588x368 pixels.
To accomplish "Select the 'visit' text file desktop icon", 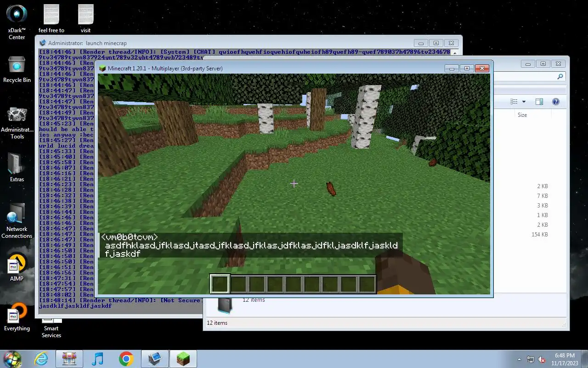I will pos(86,18).
